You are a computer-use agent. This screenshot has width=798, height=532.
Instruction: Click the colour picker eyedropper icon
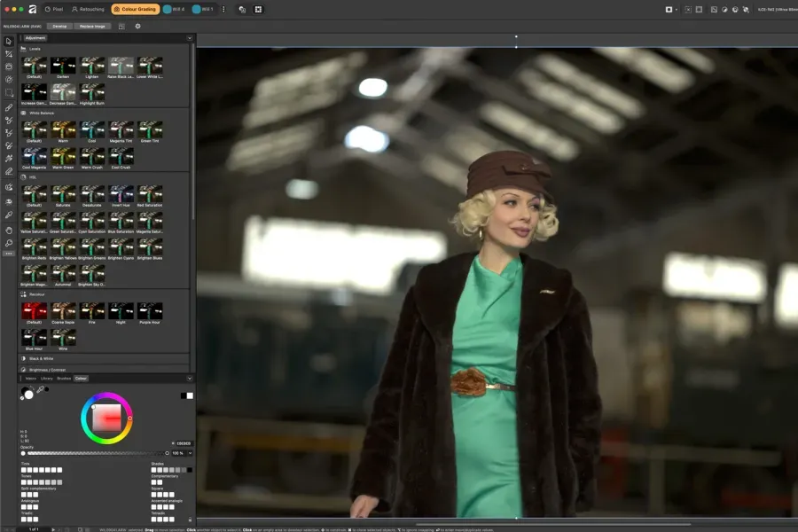point(40,389)
